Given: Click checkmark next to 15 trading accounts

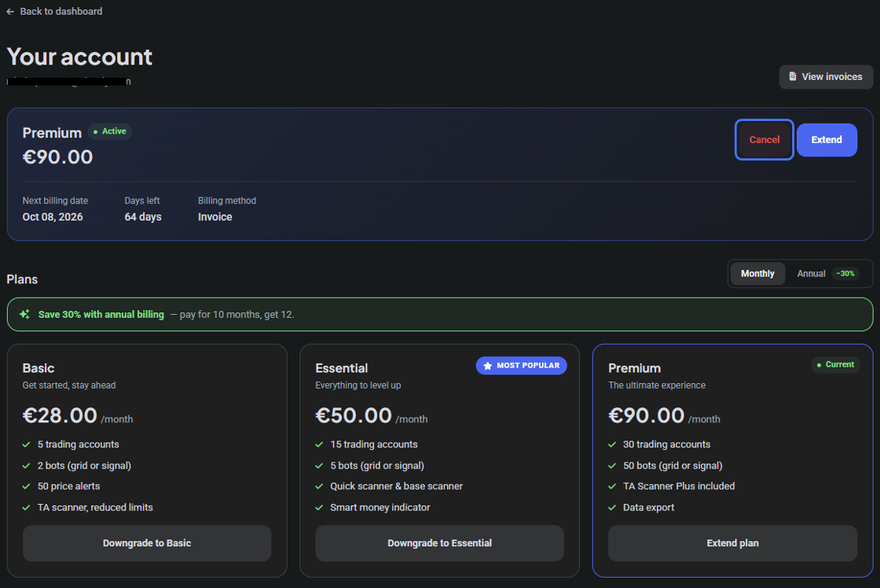Looking at the screenshot, I should point(319,444).
